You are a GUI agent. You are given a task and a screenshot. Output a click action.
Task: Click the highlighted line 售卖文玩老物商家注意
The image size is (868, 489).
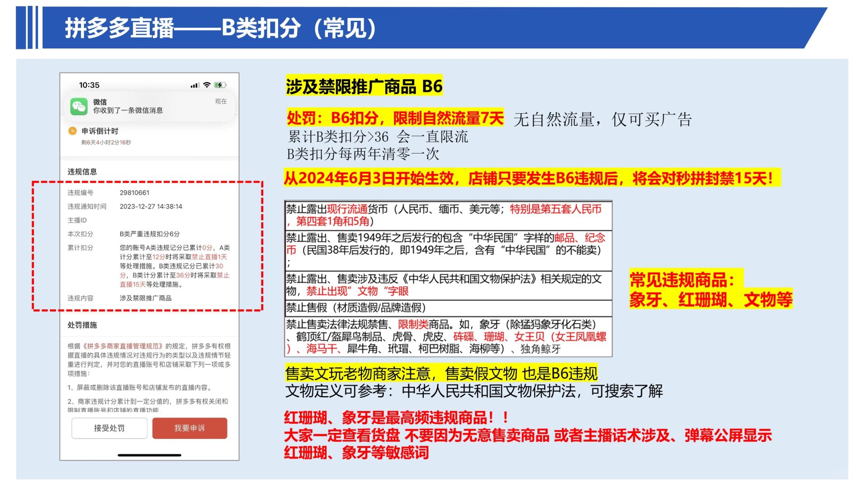[x=441, y=374]
